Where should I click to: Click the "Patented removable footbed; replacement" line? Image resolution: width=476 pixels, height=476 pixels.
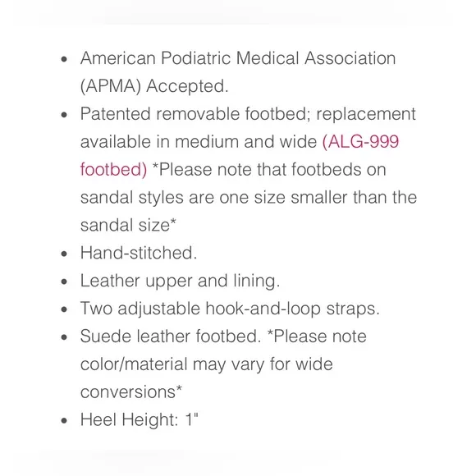(248, 114)
